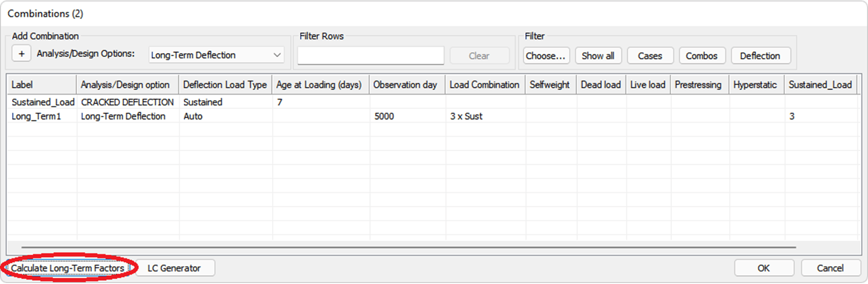Confirm the dialog with OK
This screenshot has height=284, width=868.
click(x=763, y=268)
